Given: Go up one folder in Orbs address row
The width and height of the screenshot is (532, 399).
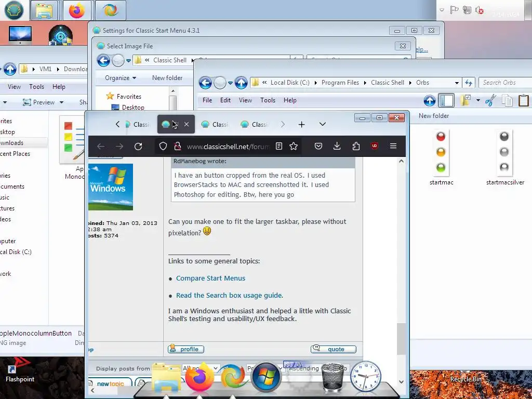Looking at the screenshot, I should click(x=241, y=83).
